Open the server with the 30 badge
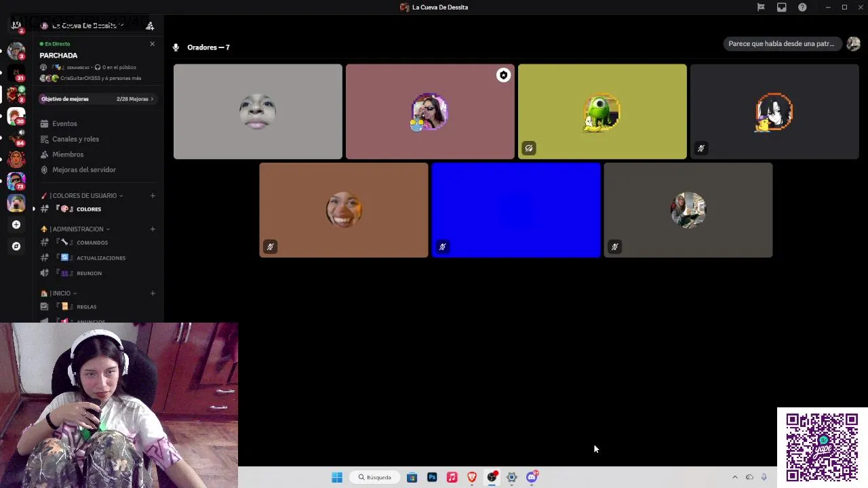The image size is (868, 488). (x=16, y=116)
